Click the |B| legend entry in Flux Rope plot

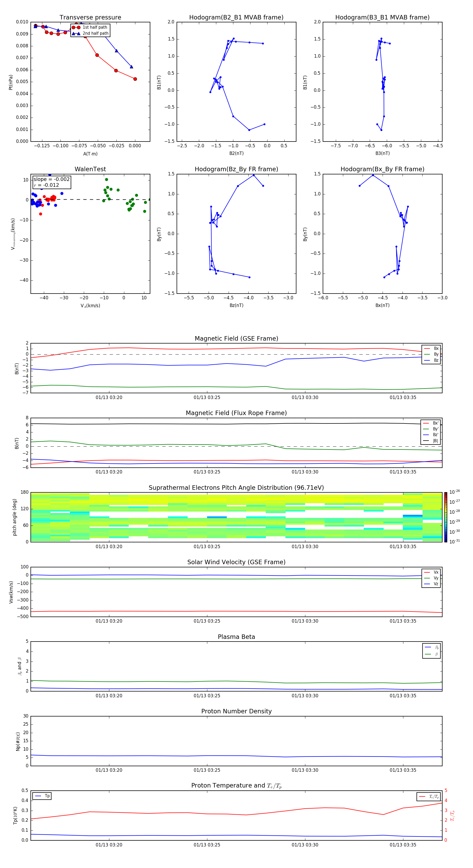(431, 441)
